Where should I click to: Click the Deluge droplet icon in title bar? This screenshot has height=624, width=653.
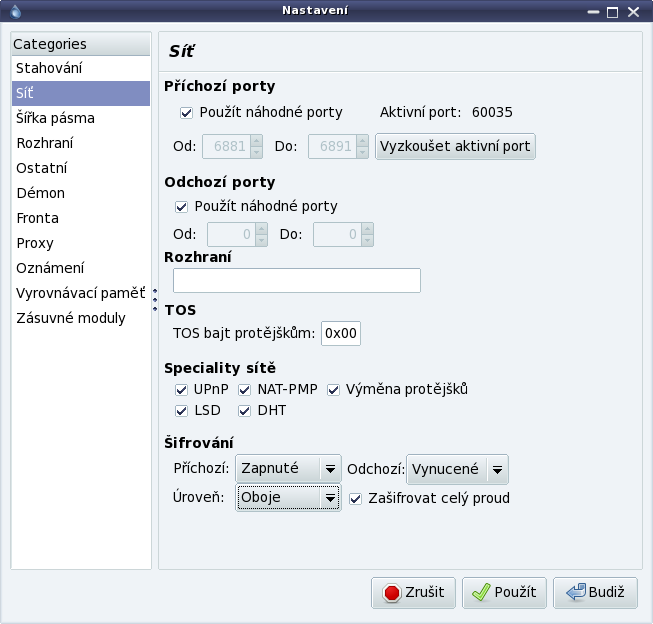15,11
